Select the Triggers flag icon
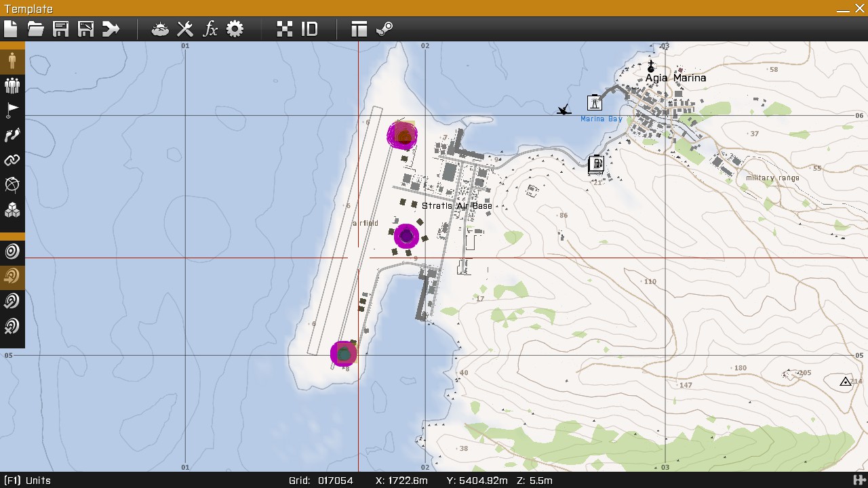 [12, 110]
